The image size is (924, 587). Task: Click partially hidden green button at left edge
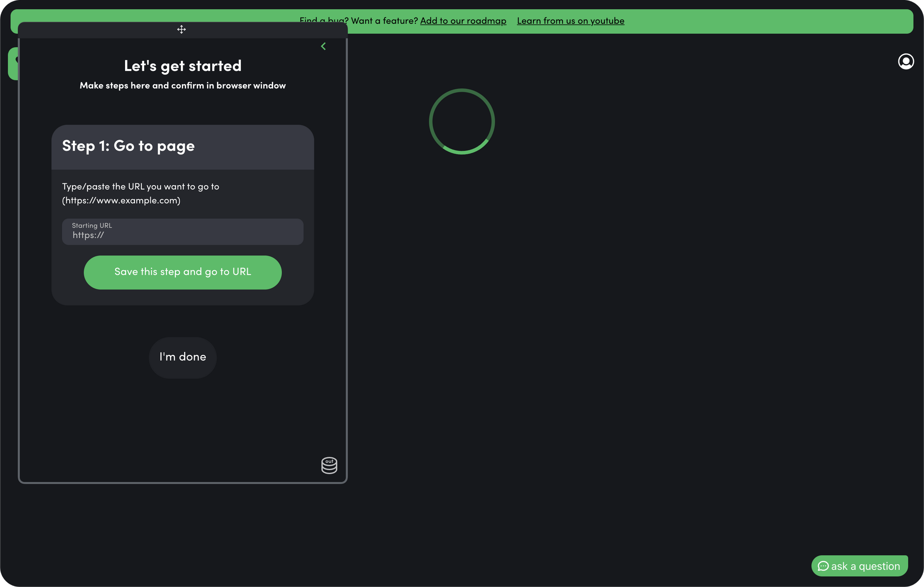(x=13, y=64)
